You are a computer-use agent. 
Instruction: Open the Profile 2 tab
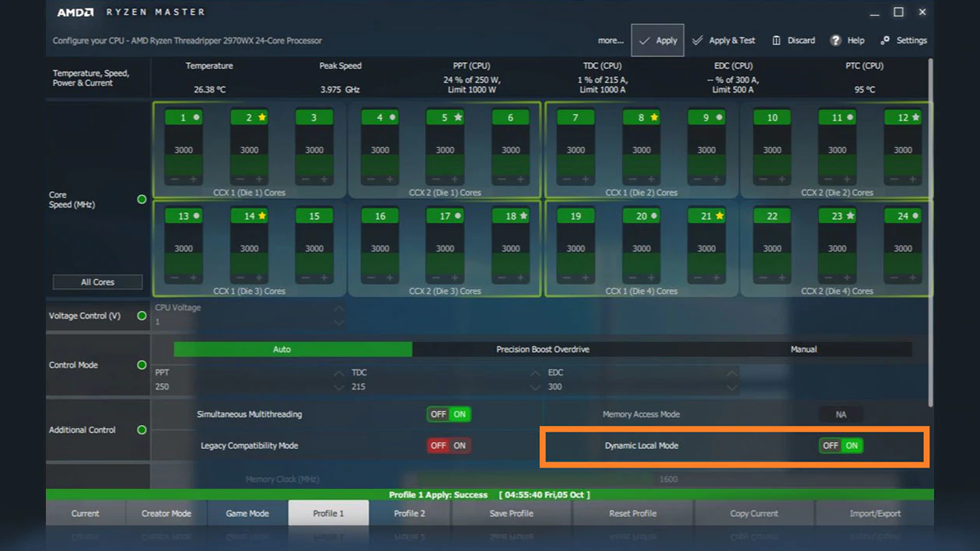(x=409, y=513)
